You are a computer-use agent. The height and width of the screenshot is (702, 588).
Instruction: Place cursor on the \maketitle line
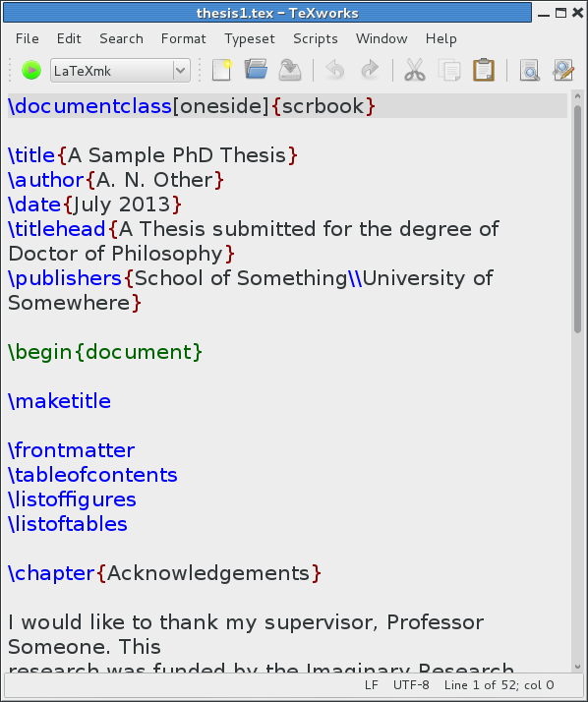click(x=60, y=401)
